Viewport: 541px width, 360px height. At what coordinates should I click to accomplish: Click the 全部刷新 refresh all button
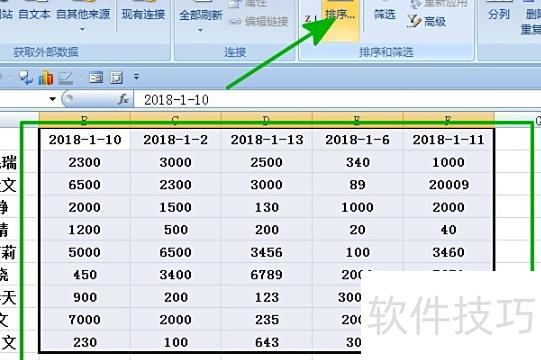click(x=201, y=15)
